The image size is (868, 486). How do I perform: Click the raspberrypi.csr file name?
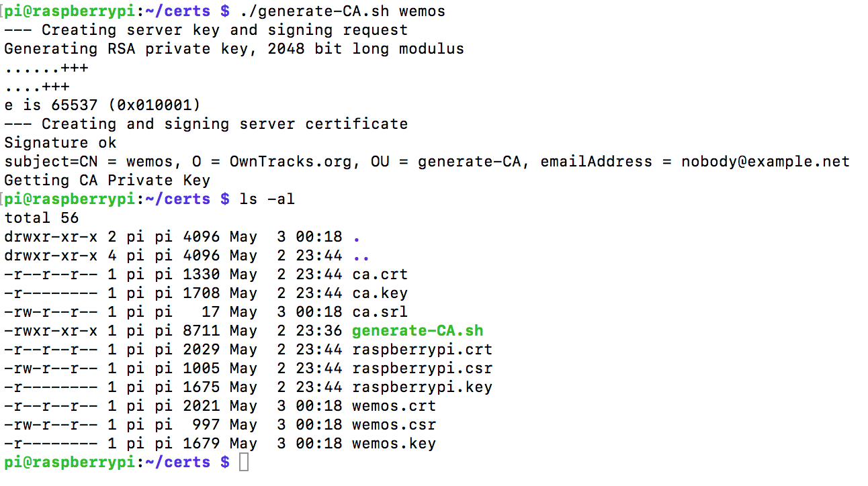pyautogui.click(x=422, y=369)
